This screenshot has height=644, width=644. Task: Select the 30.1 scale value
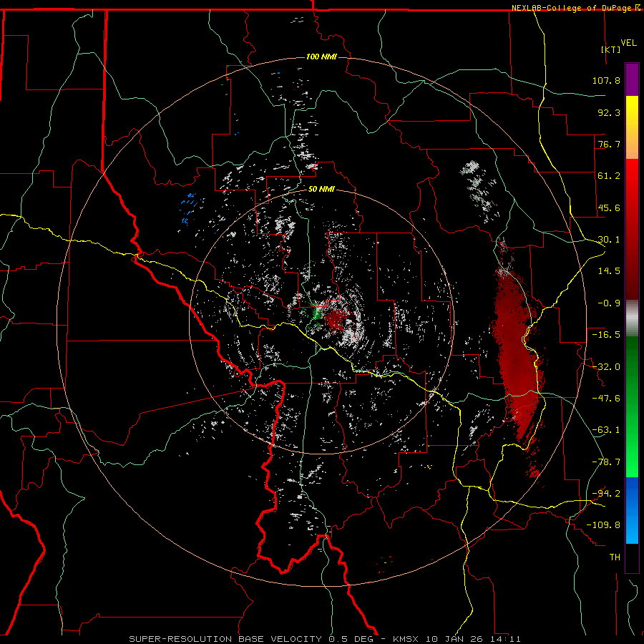(609, 240)
